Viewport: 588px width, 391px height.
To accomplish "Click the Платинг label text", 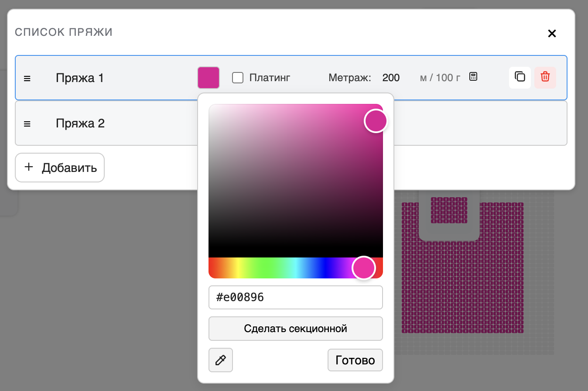I will tap(270, 78).
